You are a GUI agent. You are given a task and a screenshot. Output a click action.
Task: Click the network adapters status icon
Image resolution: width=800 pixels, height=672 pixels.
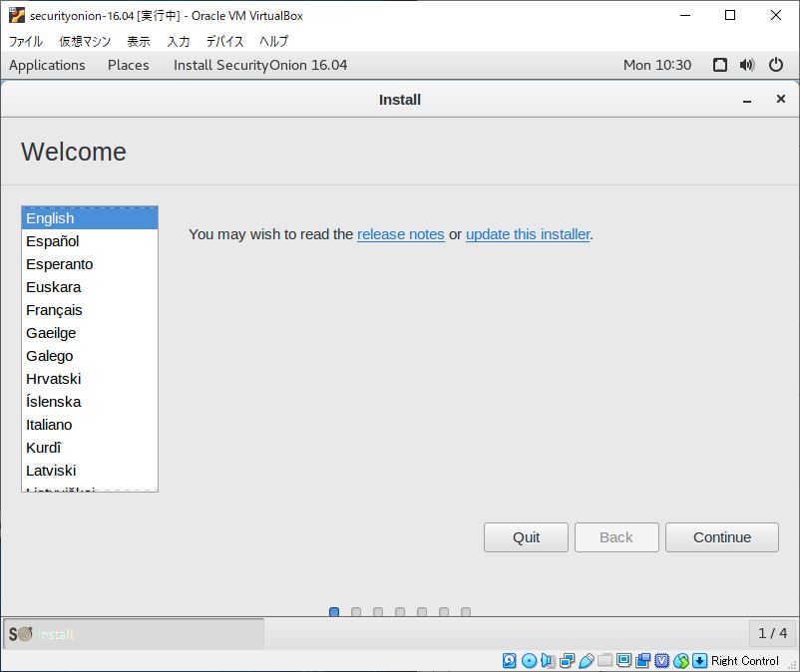567,661
